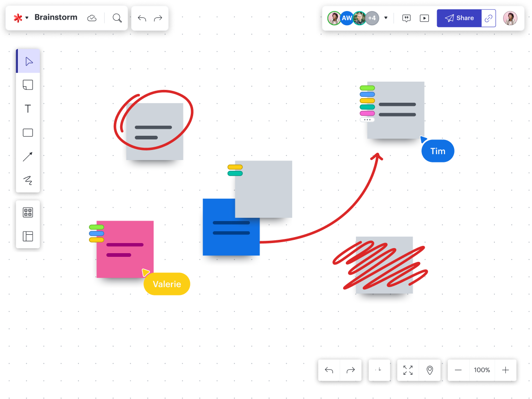Select the sticky note tool
Viewport: 532px width, 399px height.
(28, 85)
